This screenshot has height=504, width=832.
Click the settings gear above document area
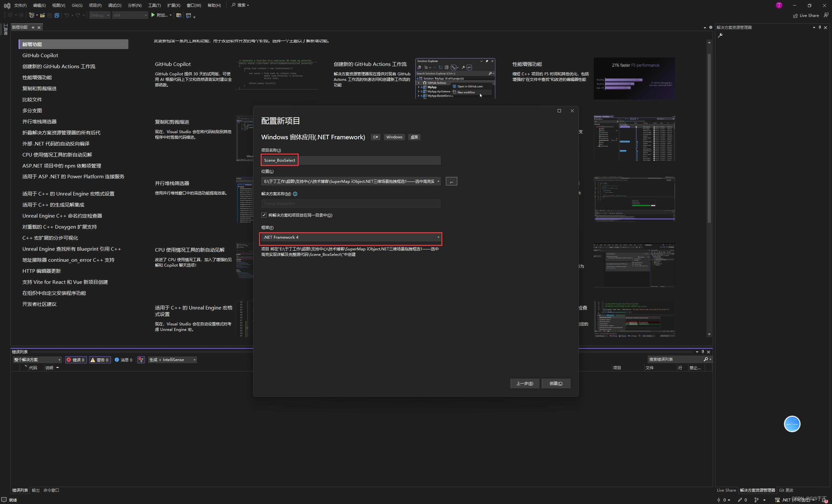pos(710,27)
